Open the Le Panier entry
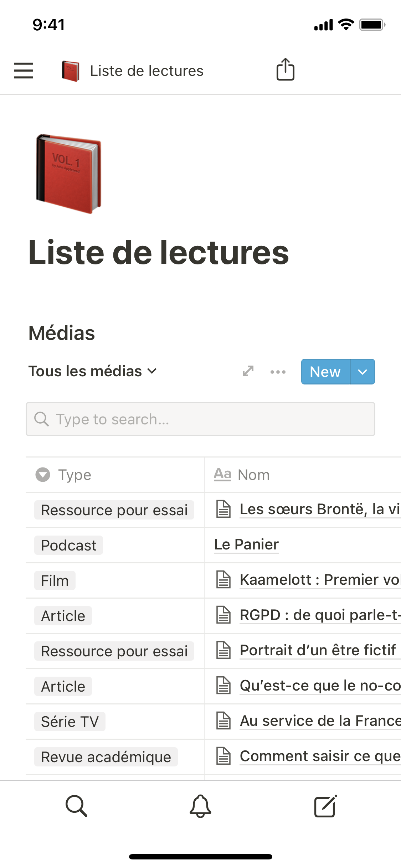The image size is (401, 868). pos(246,544)
